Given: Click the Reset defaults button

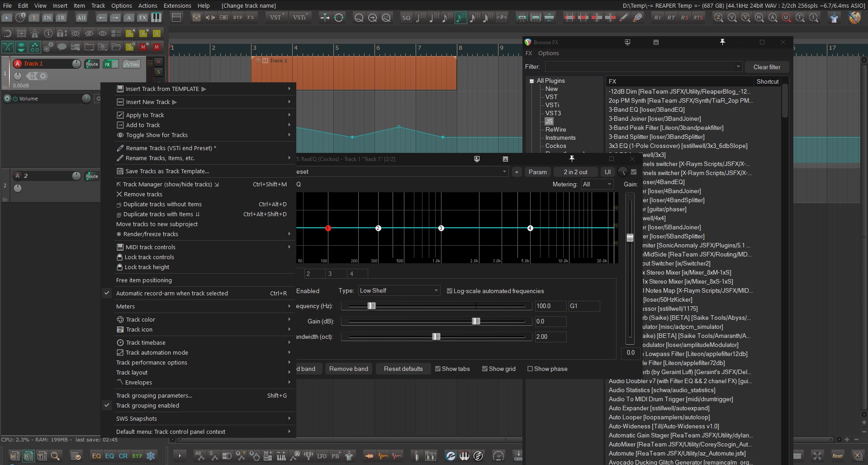Looking at the screenshot, I should [403, 369].
